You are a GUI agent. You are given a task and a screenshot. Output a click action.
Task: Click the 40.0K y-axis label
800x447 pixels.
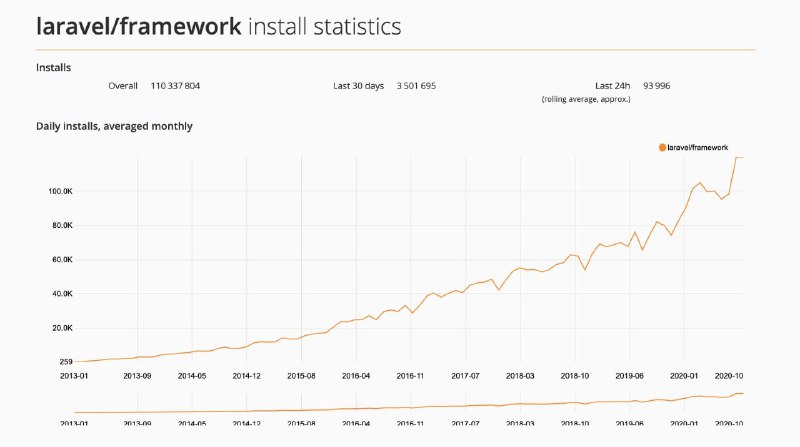62,293
